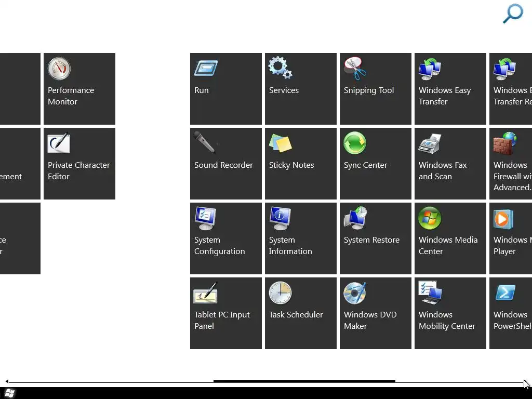The image size is (532, 399).
Task: Click the "Sound Recorder" label
Action: pyautogui.click(x=223, y=165)
